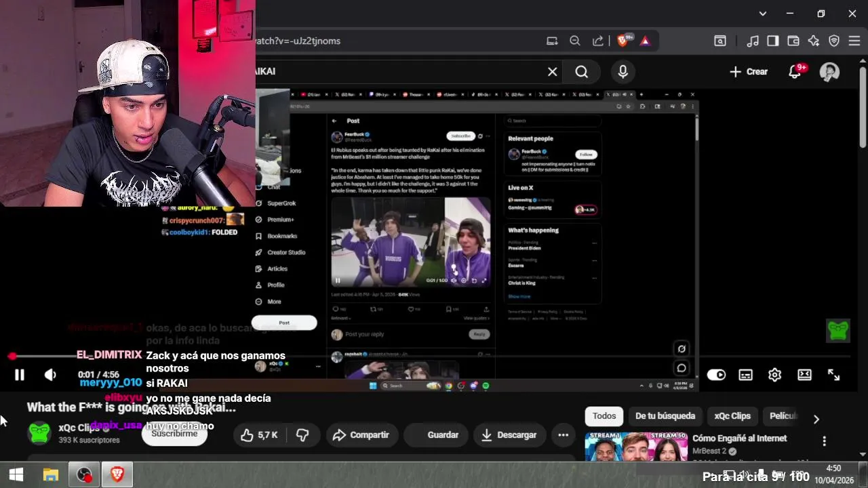Screen dimensions: 868x488
Task: Open the notifications bell
Action: (795, 72)
